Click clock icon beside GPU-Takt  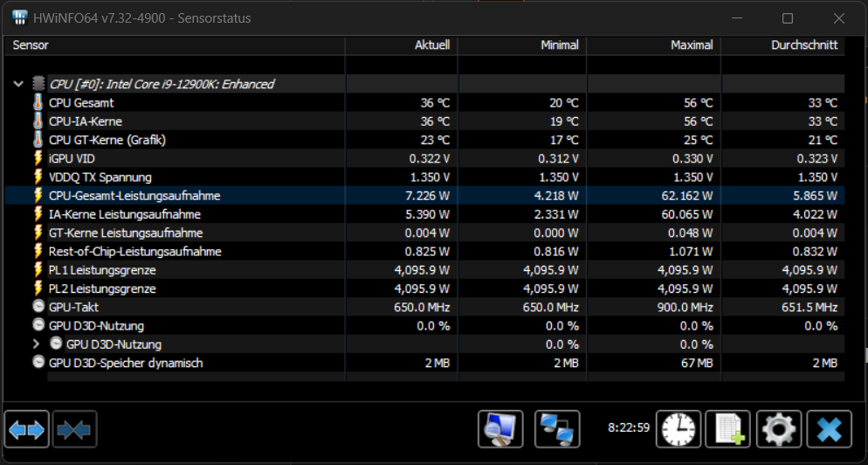(x=38, y=307)
